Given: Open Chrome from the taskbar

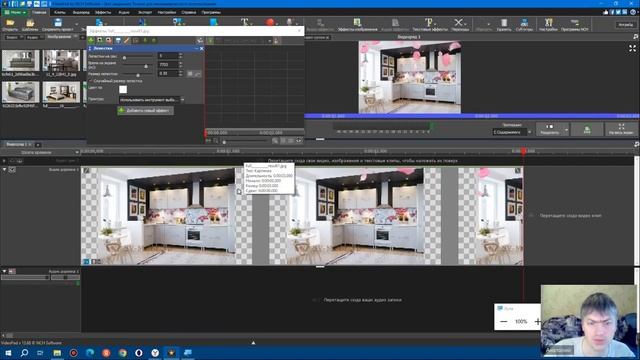Looking at the screenshot, I should coord(122,353).
